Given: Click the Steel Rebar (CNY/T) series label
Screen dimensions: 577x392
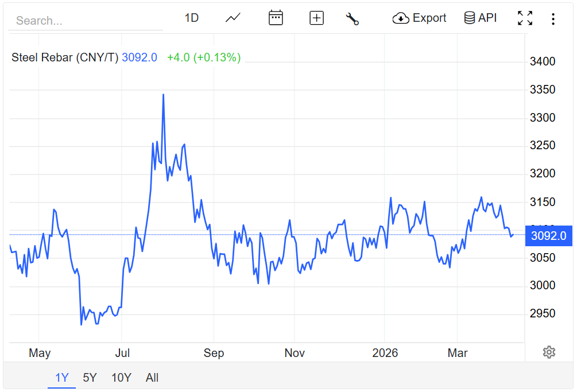Looking at the screenshot, I should pyautogui.click(x=65, y=57).
